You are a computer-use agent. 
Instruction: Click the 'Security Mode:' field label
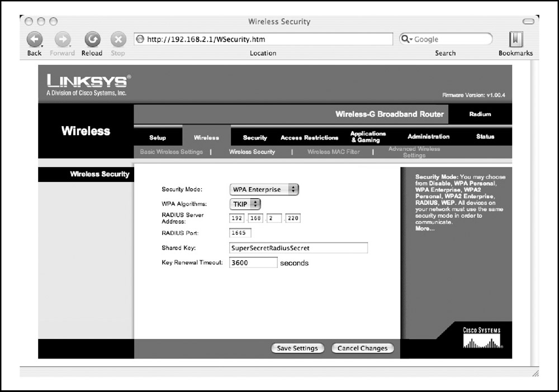182,189
